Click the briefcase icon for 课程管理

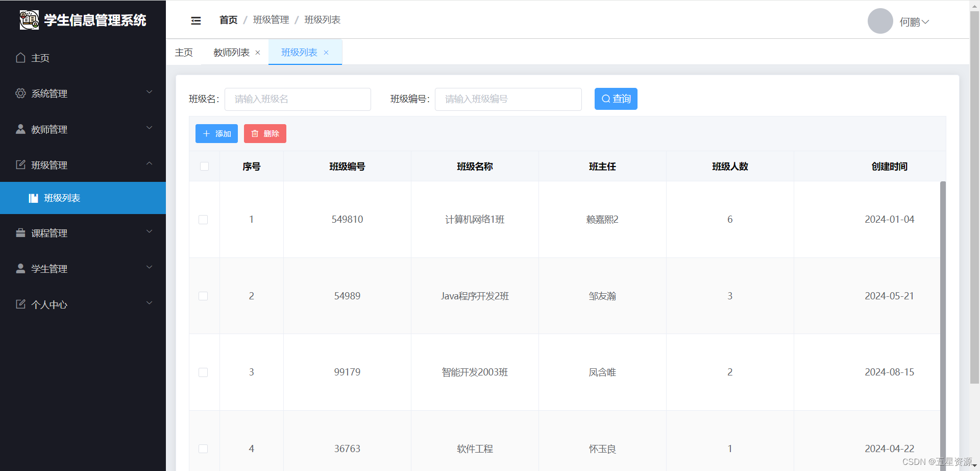tap(20, 232)
